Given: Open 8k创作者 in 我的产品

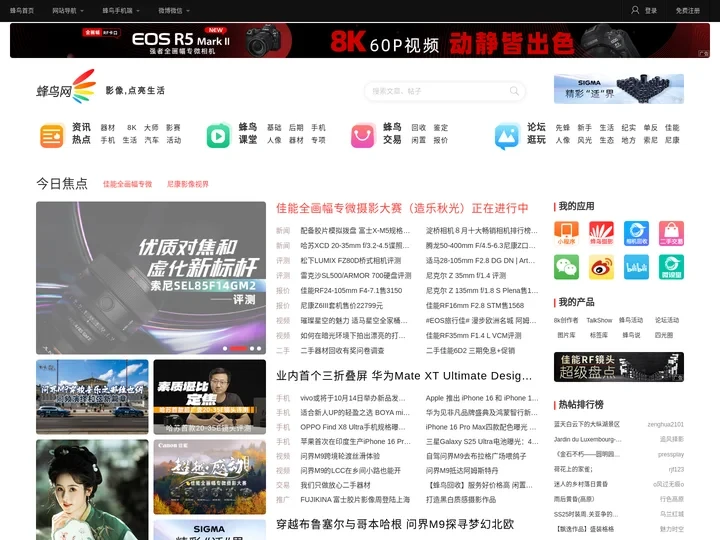Looking at the screenshot, I should (x=566, y=320).
